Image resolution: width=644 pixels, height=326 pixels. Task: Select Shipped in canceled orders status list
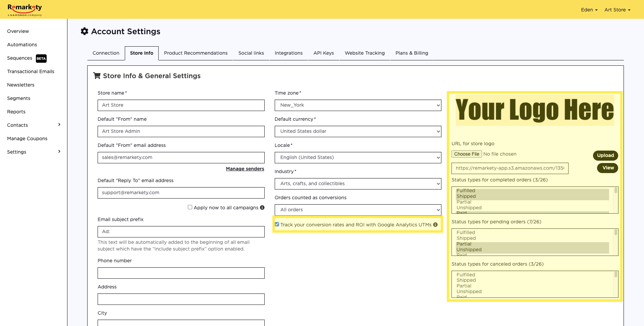pos(533,280)
